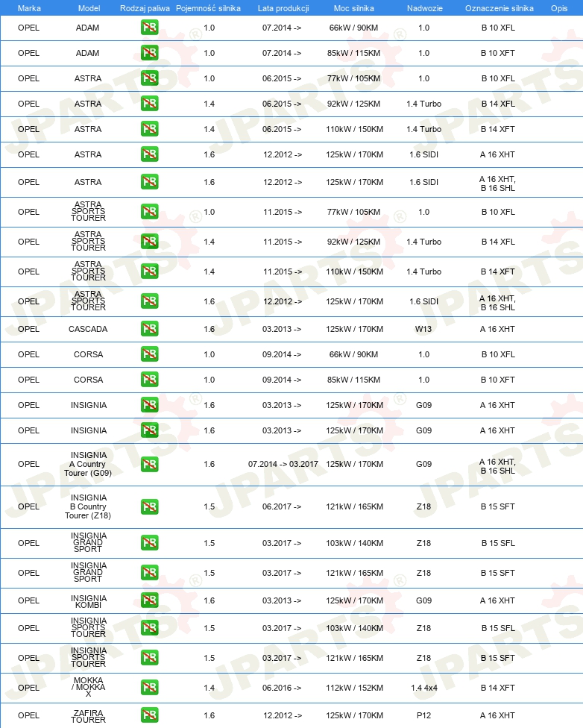Viewport: 583px width, 728px height.
Task: Select the ZAFIRA TOURER fuel type icon
Action: pos(149,715)
